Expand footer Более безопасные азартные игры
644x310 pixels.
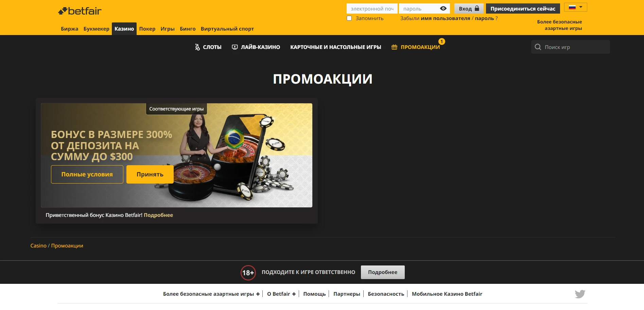click(x=211, y=294)
